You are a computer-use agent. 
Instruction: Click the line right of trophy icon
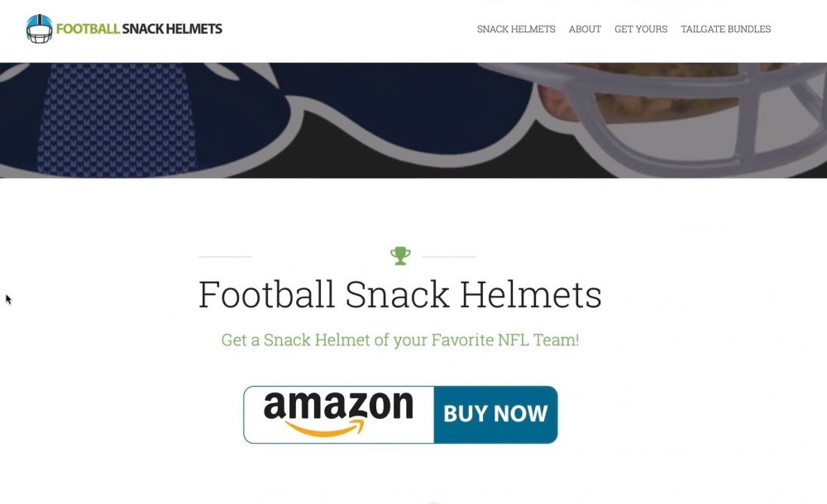coord(449,257)
